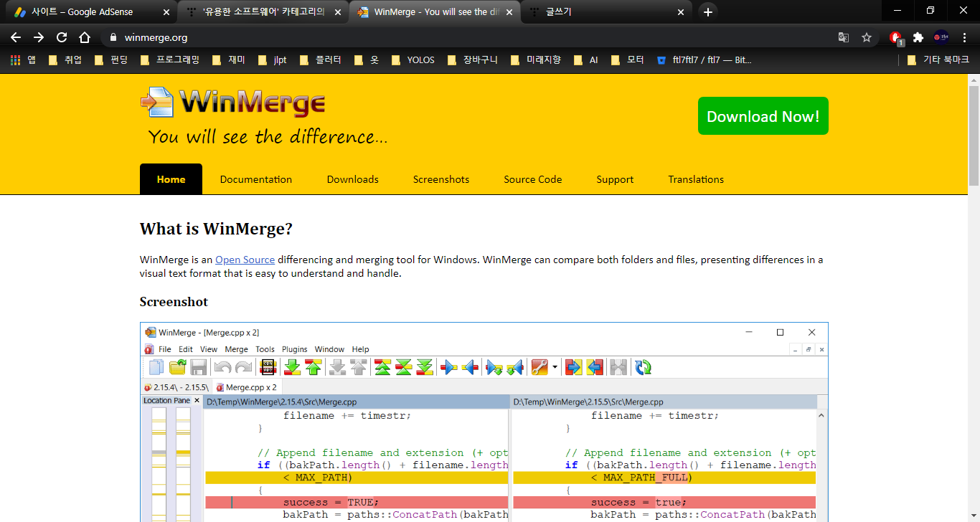Click the green Download Now! button
980x522 pixels.
[x=763, y=116]
